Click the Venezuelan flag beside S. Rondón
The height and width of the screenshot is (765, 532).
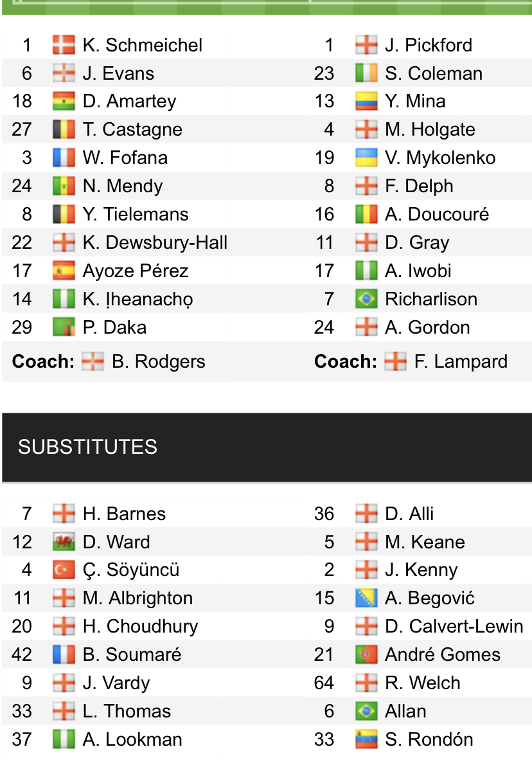coord(366,739)
